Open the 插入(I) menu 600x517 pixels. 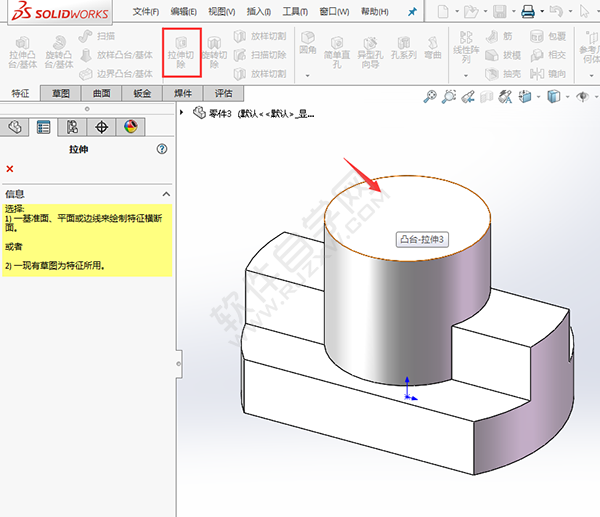coord(259,12)
